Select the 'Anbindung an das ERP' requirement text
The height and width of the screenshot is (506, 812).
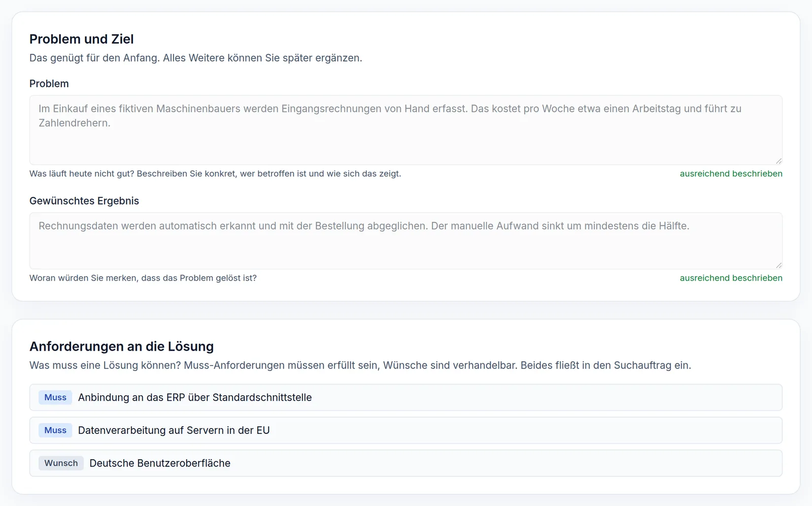(195, 397)
